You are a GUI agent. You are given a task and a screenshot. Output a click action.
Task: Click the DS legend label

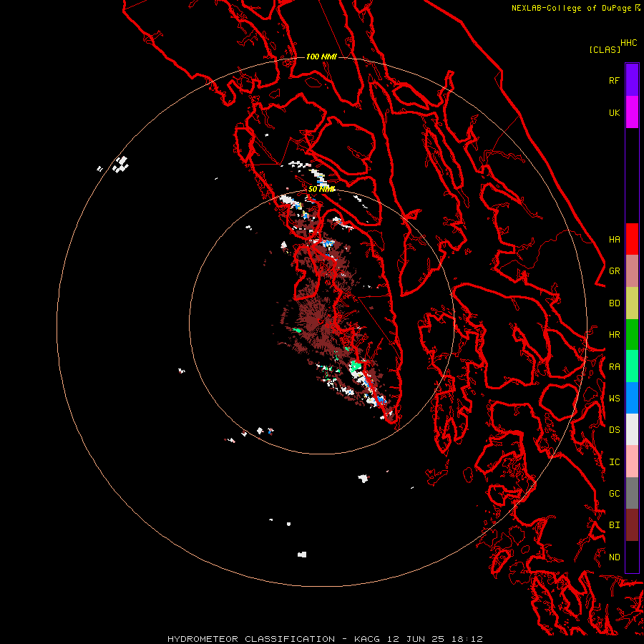coord(614,430)
